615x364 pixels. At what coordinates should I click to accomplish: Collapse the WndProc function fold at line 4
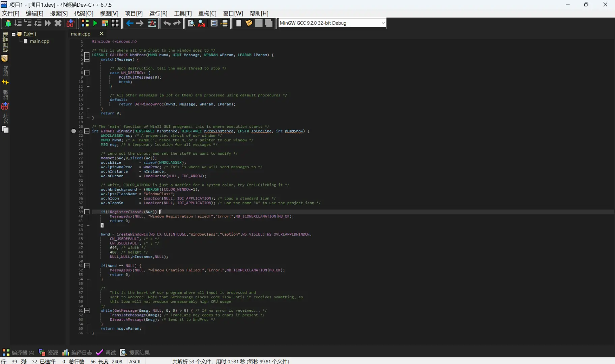[87, 55]
